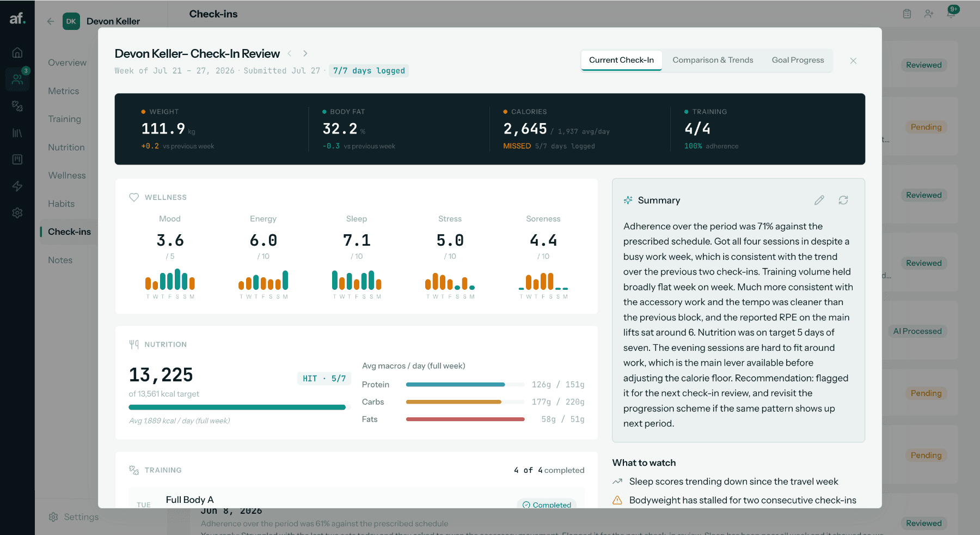Open the clients icon with badge 3
980x535 pixels.
pos(17,79)
